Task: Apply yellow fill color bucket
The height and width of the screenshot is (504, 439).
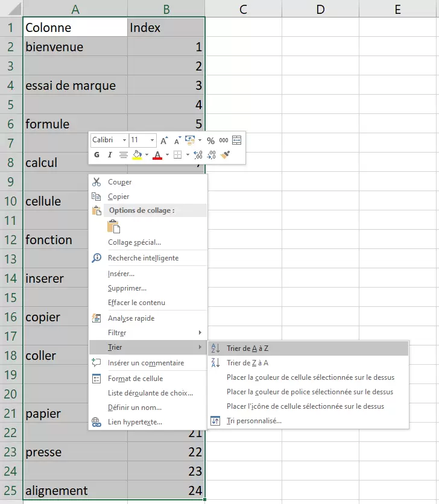Action: pos(137,155)
